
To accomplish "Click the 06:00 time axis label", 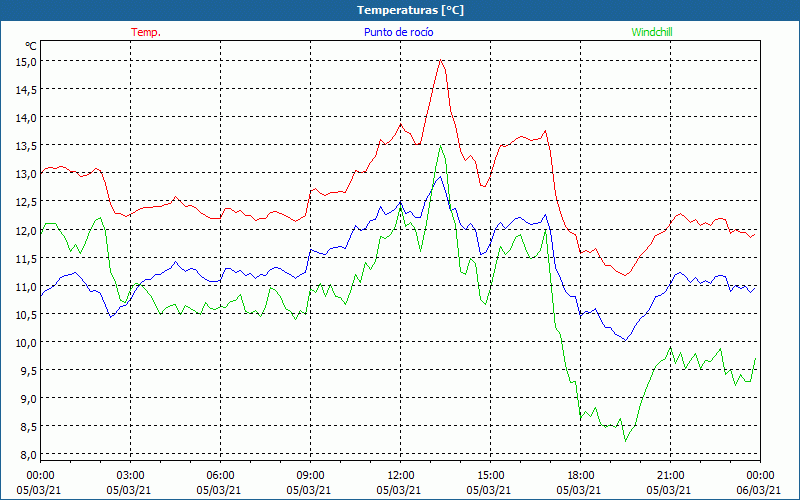I will (220, 476).
